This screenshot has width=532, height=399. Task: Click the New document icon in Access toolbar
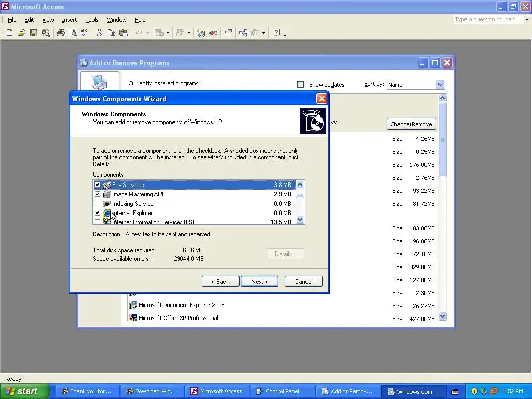click(9, 33)
